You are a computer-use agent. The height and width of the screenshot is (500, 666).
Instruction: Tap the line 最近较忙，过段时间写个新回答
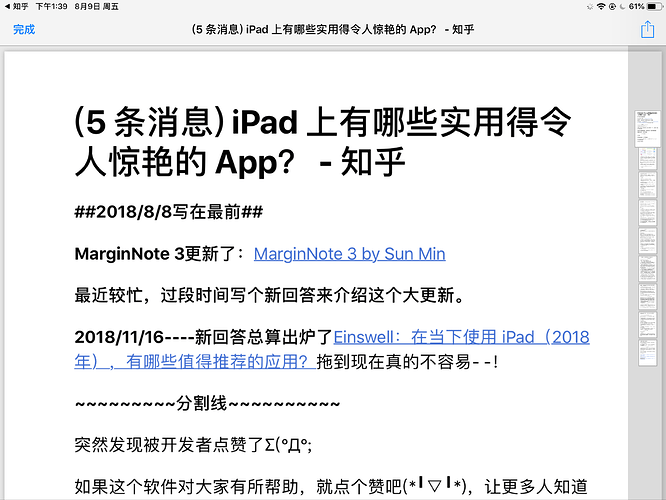pos(269,295)
